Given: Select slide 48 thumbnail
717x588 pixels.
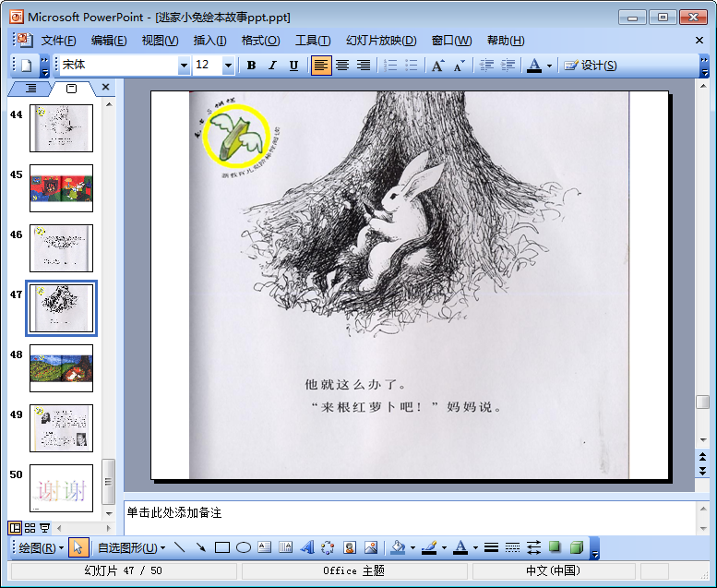Looking at the screenshot, I should coord(61,368).
